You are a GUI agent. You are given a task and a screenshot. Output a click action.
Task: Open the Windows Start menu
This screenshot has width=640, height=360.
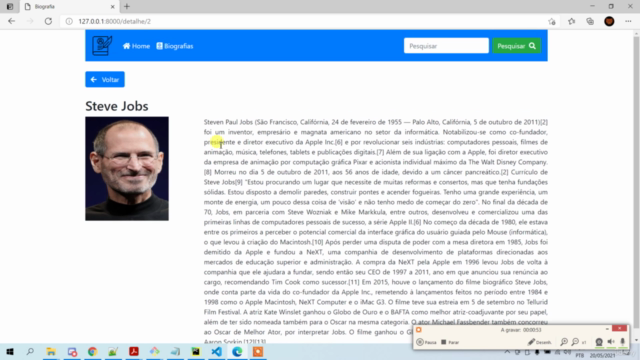coord(10,351)
